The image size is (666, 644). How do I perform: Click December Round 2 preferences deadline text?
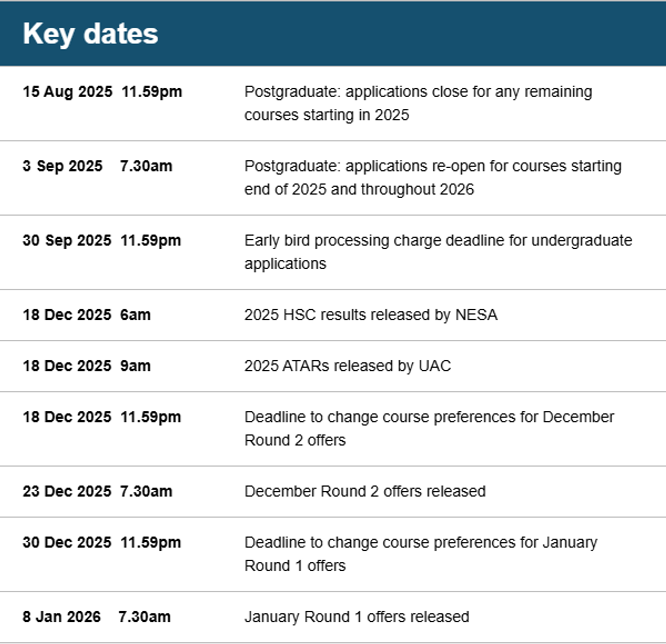[430, 429]
